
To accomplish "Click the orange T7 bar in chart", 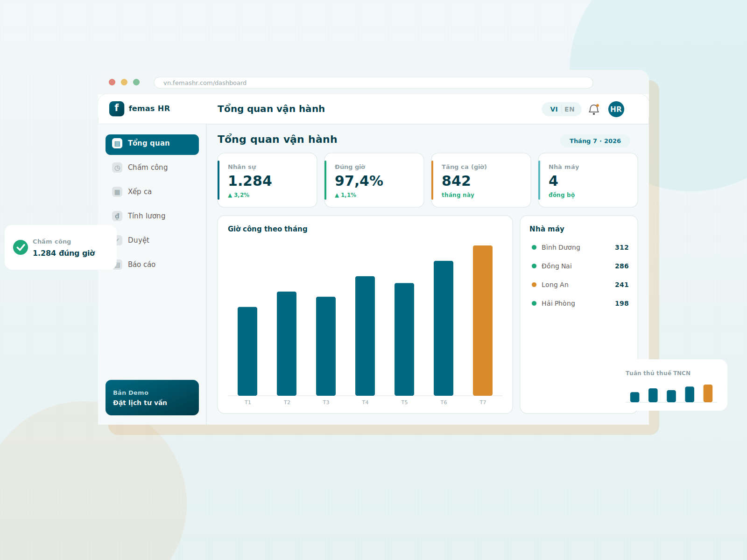I will point(483,321).
